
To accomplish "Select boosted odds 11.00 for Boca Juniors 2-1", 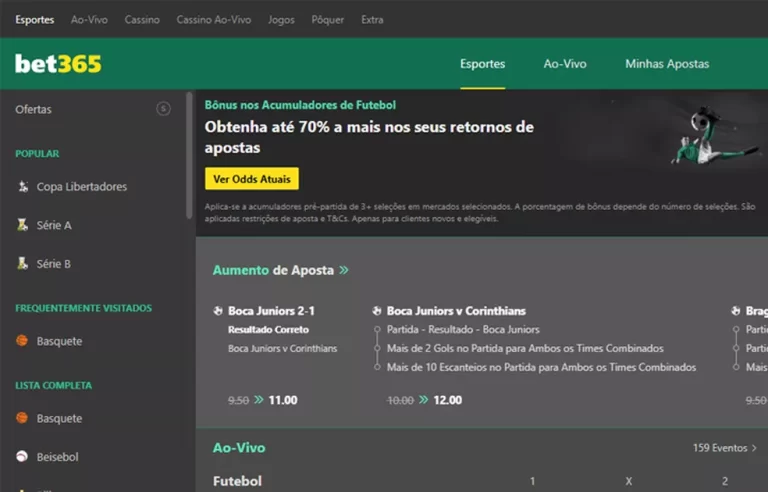I will tap(283, 400).
